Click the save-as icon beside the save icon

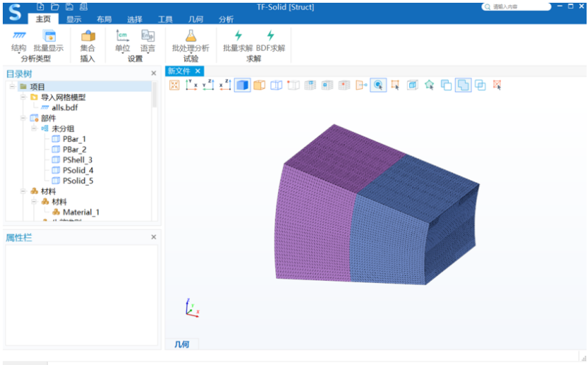(x=84, y=7)
